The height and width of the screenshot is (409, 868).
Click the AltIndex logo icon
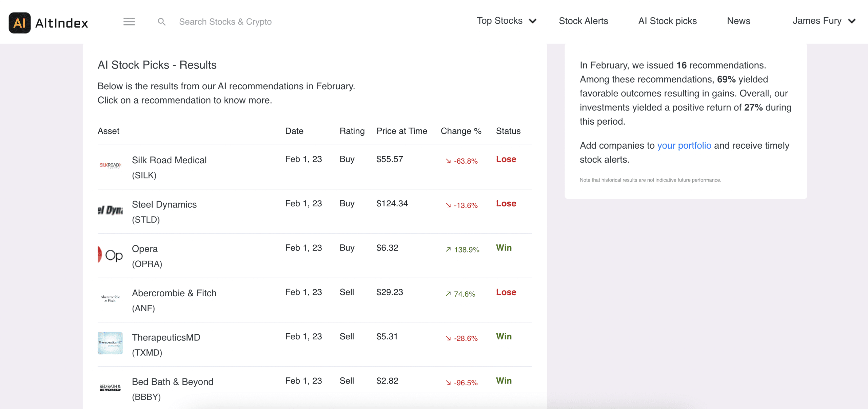(x=20, y=23)
